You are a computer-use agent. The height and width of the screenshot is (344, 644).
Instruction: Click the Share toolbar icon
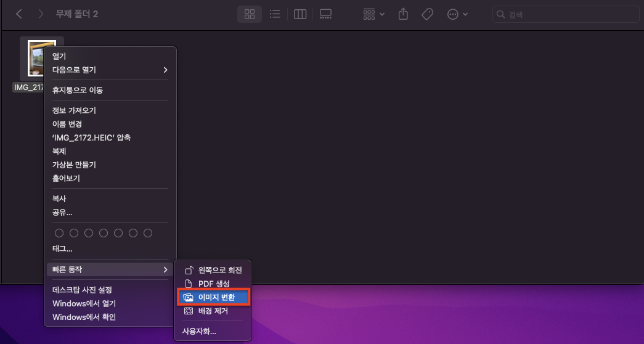pyautogui.click(x=403, y=14)
